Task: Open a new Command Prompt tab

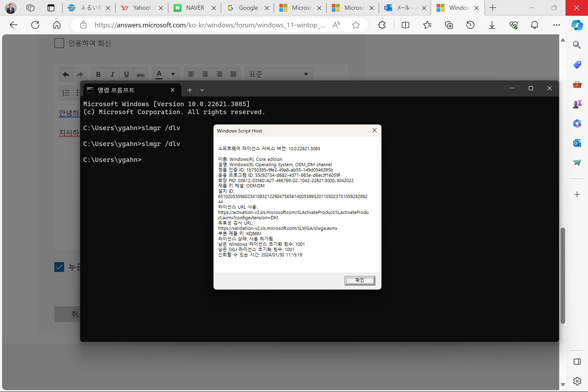Action: 189,90
